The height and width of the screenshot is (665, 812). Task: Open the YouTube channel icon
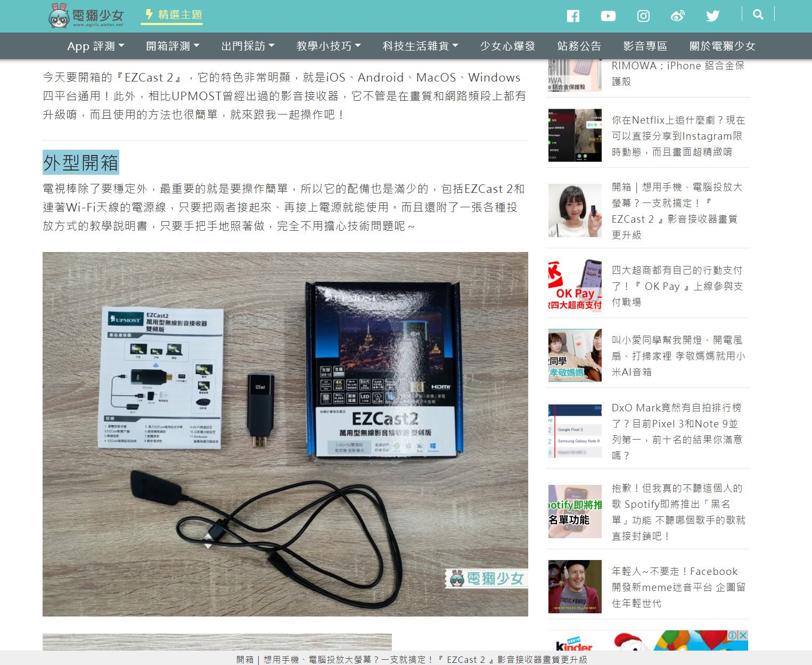pyautogui.click(x=608, y=16)
